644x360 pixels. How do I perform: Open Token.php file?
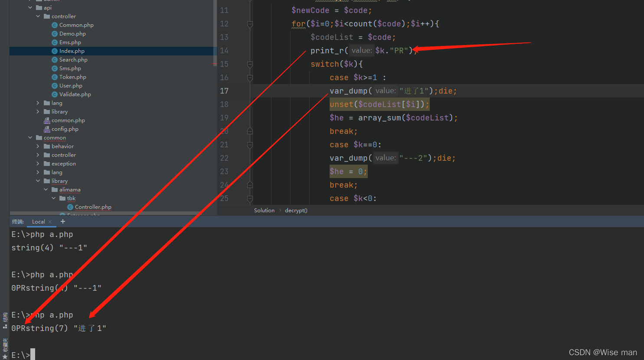(73, 77)
